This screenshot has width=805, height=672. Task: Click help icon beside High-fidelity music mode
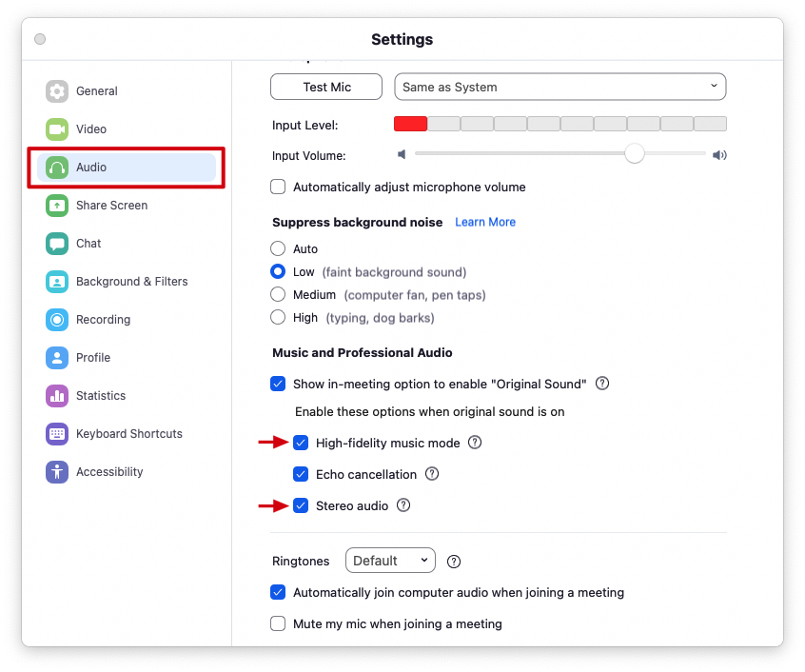pos(475,443)
